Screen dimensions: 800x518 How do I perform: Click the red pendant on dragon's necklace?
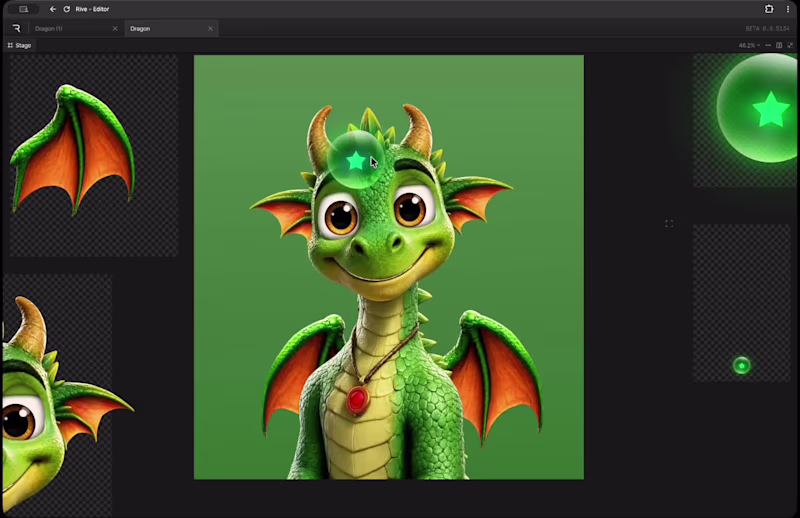pyautogui.click(x=358, y=399)
